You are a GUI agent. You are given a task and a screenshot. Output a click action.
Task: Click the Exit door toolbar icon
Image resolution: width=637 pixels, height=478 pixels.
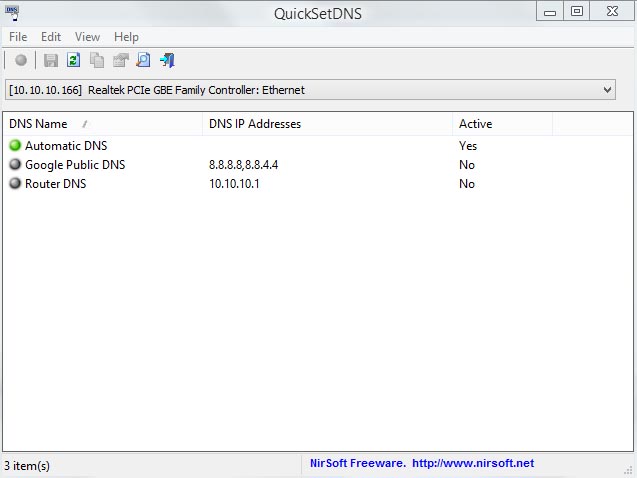point(167,61)
